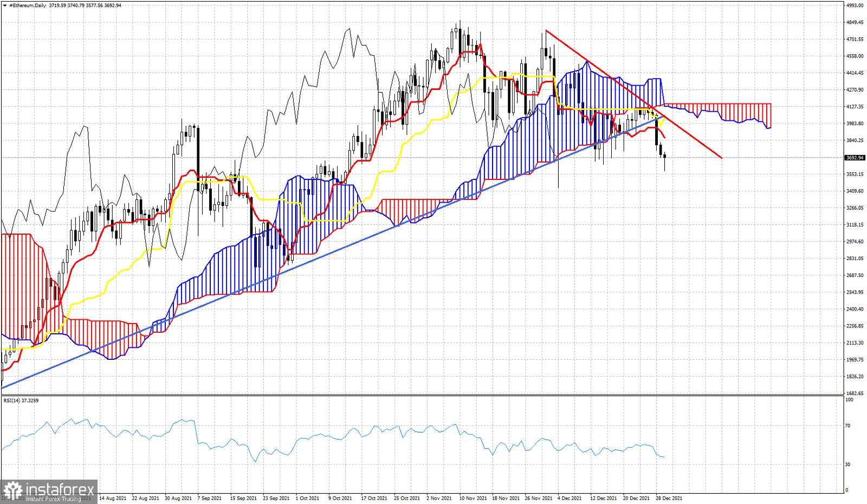Click price level 4270.90 on axis
The image size is (867, 504).
pyautogui.click(x=855, y=89)
